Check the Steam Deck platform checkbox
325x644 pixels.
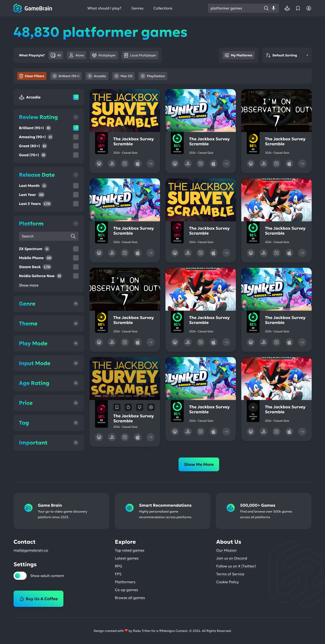pyautogui.click(x=76, y=267)
